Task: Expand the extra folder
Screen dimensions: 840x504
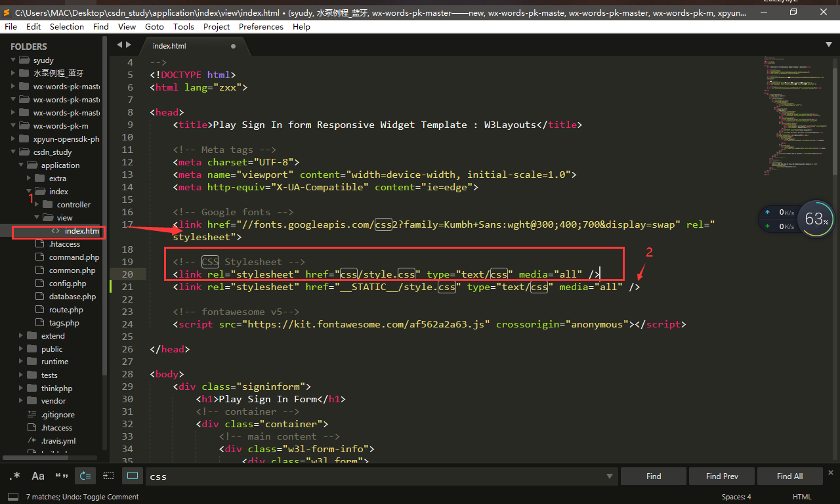Action: [x=28, y=178]
